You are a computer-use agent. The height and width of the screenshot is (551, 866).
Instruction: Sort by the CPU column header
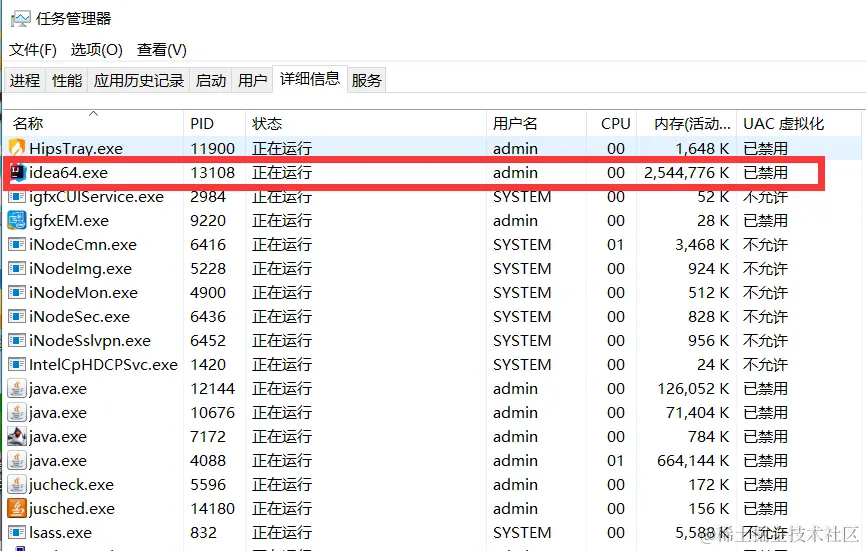coord(611,123)
